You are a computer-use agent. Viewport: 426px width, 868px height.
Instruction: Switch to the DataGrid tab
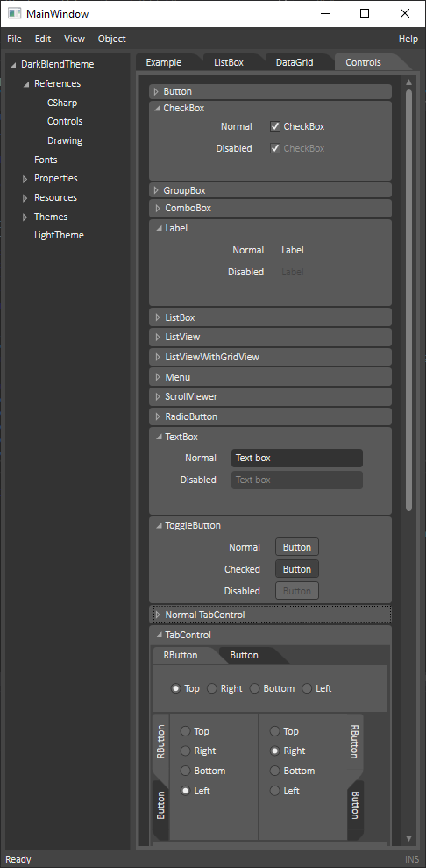pyautogui.click(x=295, y=62)
